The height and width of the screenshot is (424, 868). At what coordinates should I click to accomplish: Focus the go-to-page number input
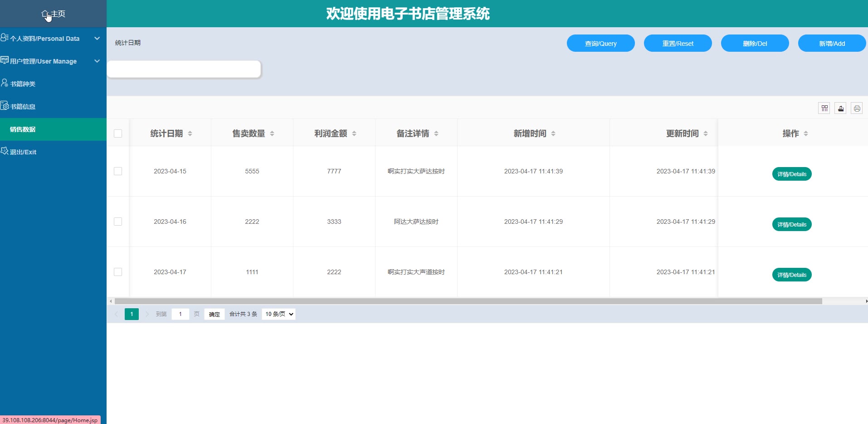180,314
